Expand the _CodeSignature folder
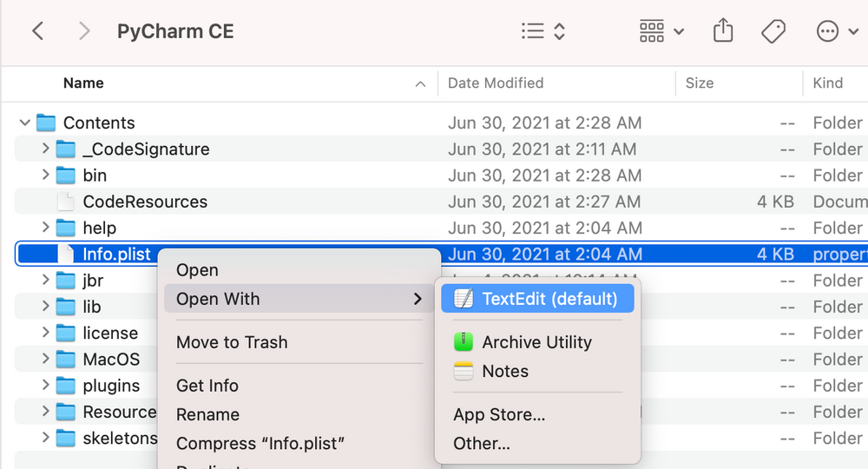 coord(45,149)
